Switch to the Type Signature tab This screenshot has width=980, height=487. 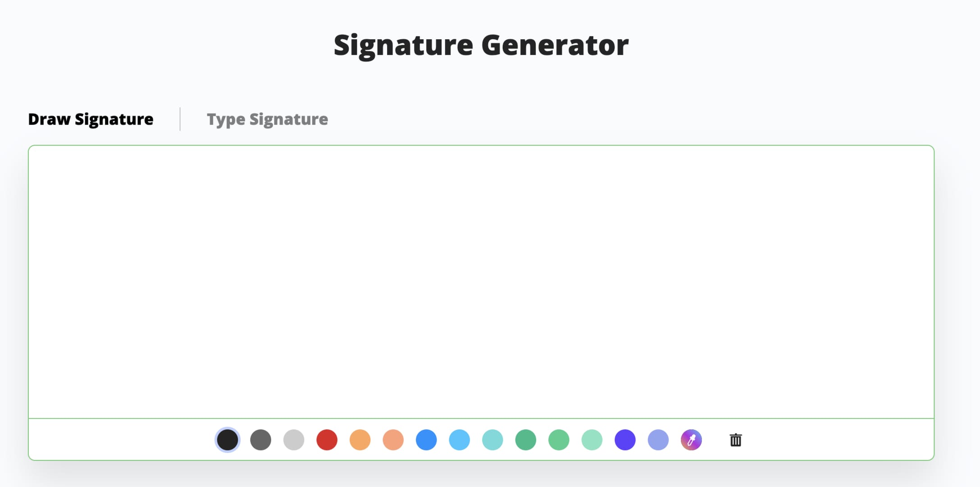point(267,119)
